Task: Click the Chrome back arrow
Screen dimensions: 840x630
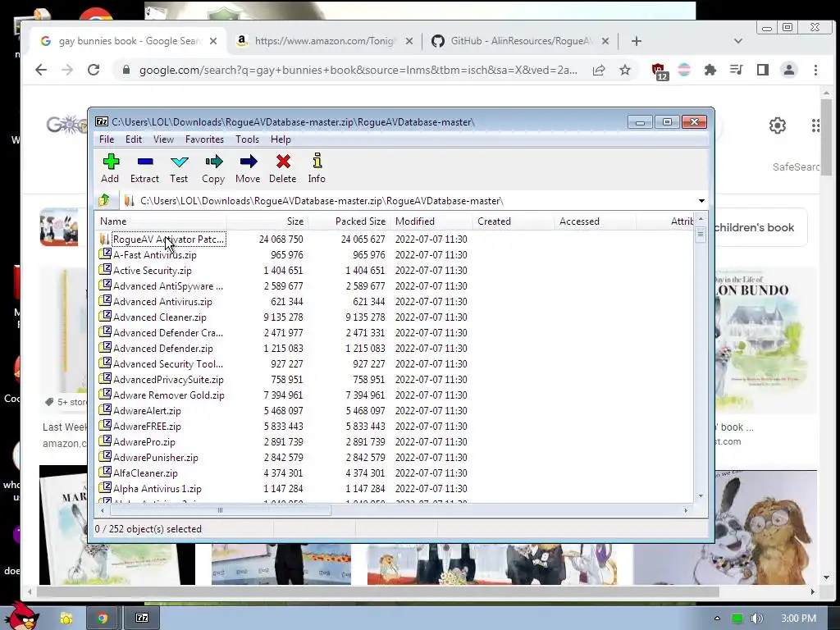Action: point(41,70)
